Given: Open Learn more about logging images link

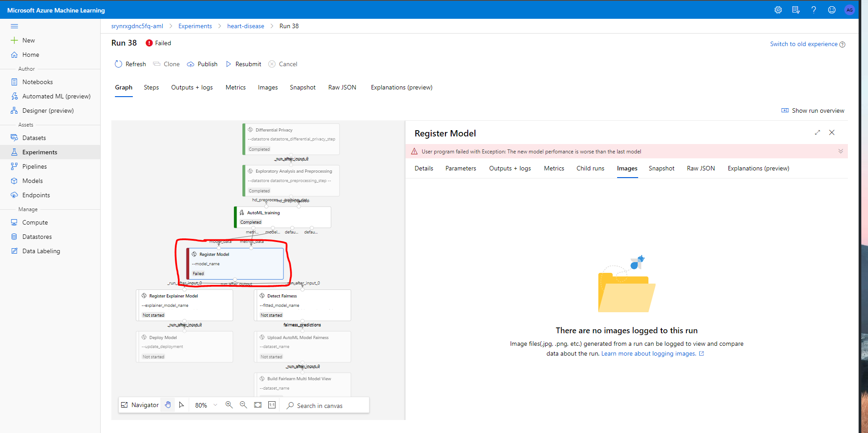Looking at the screenshot, I should pos(652,353).
